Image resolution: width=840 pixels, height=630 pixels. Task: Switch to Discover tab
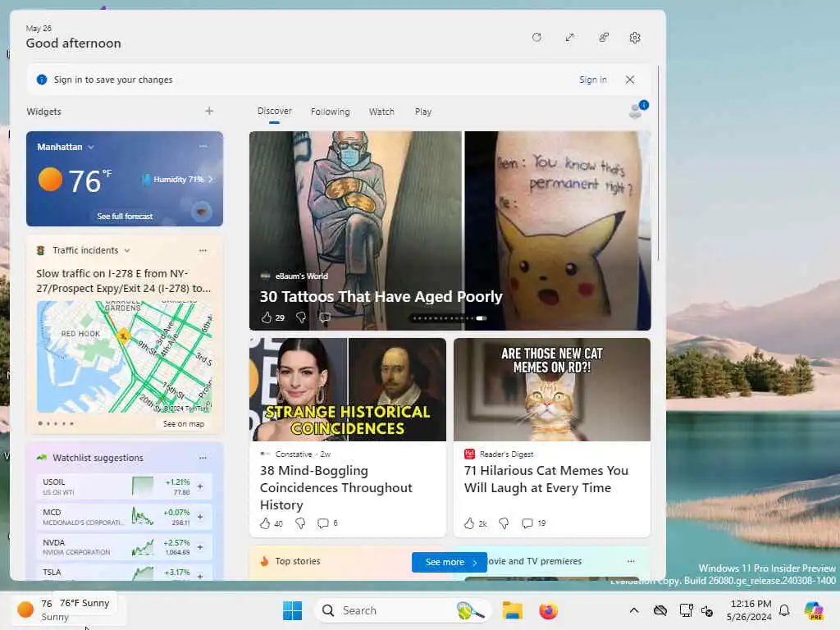[274, 111]
